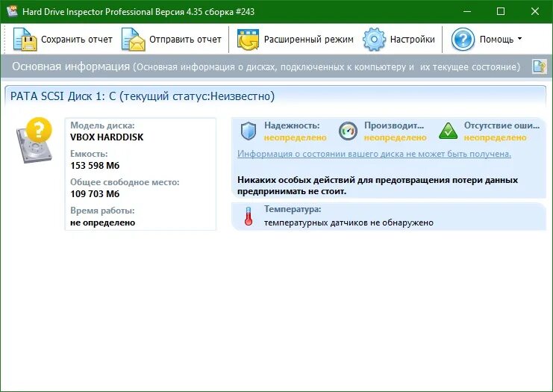Click the Performance gauge icon
Viewport: 553px width, 392px height.
tap(348, 131)
